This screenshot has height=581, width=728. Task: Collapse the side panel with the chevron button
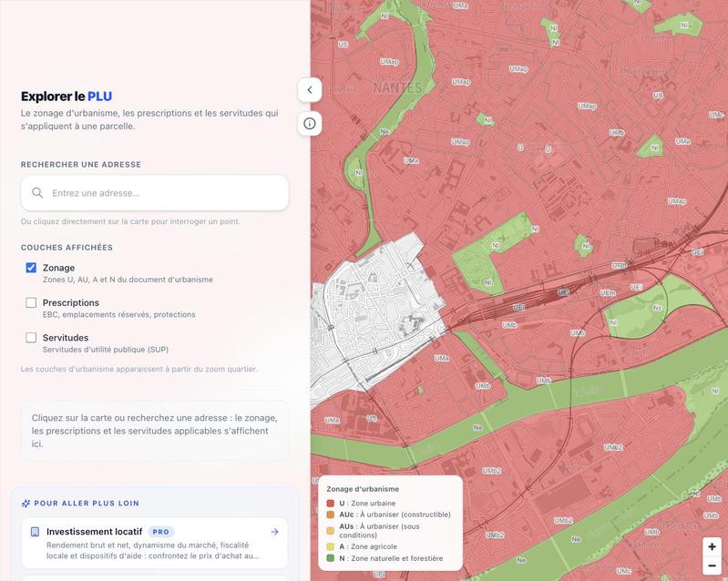click(310, 90)
